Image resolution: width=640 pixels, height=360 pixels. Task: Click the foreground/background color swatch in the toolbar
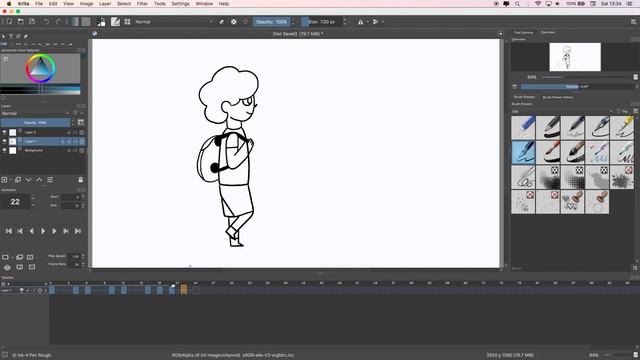(x=101, y=22)
